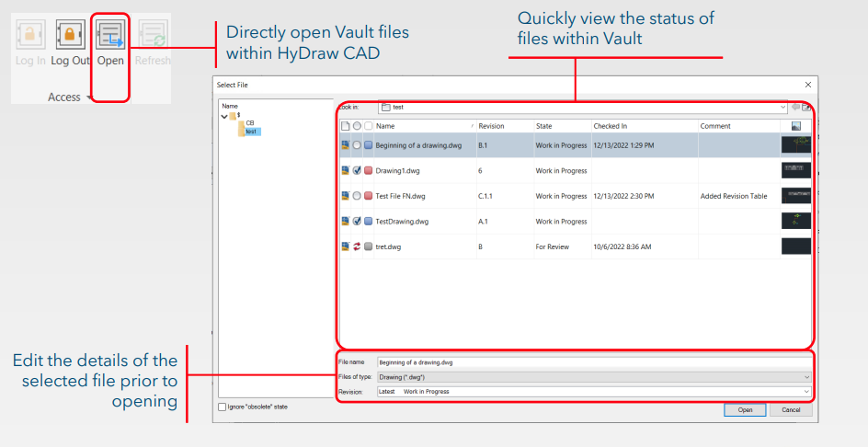Image resolution: width=868 pixels, height=447 pixels.
Task: Close the Select File dialog
Action: point(808,85)
